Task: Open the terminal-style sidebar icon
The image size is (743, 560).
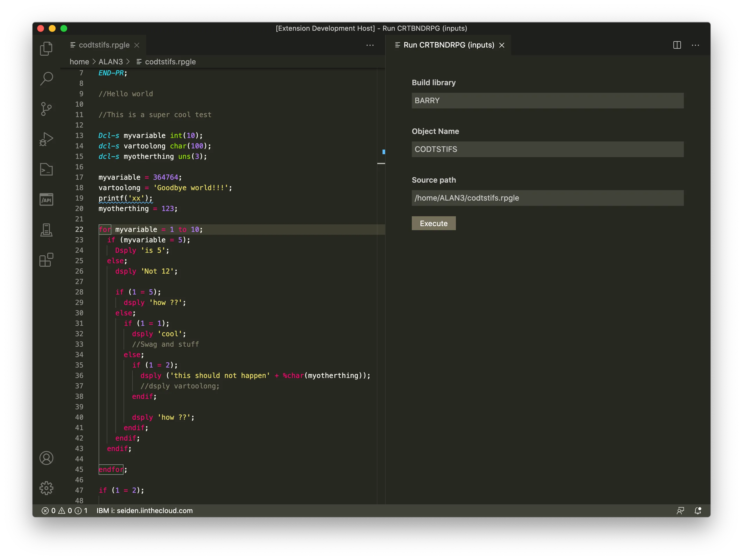Action: point(46,169)
